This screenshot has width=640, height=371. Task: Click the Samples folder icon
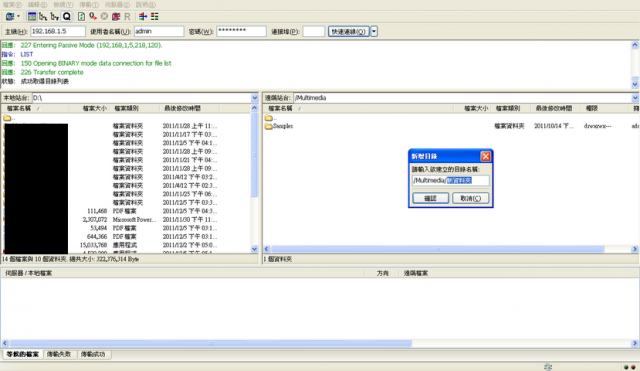click(x=269, y=126)
